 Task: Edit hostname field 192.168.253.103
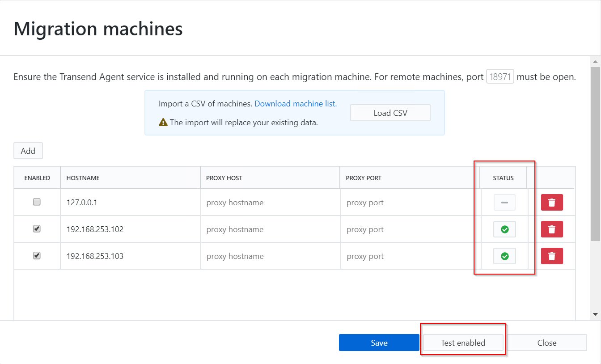point(130,256)
